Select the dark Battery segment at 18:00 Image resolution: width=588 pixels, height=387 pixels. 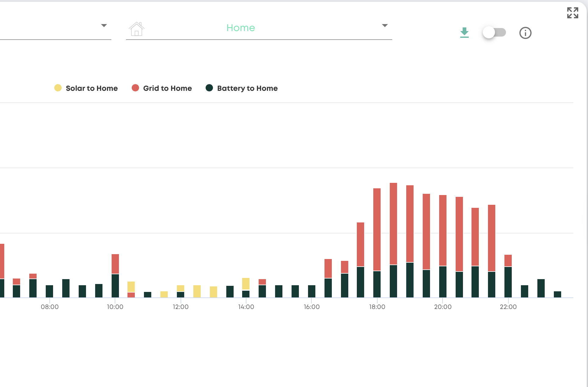377,284
